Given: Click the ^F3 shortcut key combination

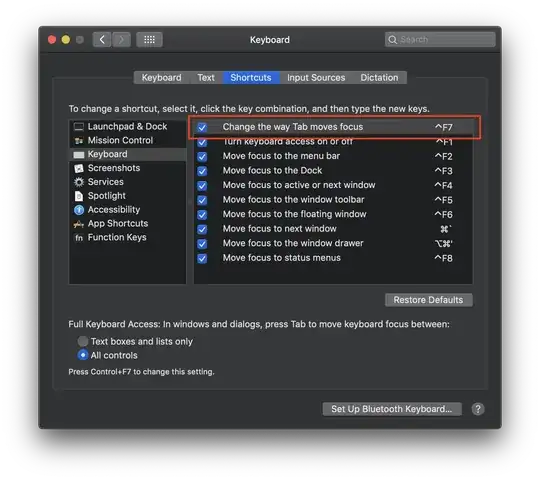Looking at the screenshot, I should (444, 171).
